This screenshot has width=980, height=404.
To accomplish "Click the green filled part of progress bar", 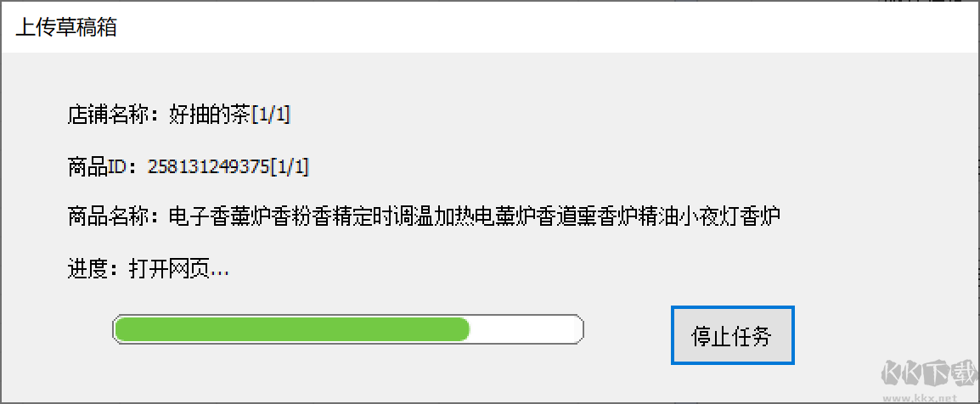I will [292, 329].
